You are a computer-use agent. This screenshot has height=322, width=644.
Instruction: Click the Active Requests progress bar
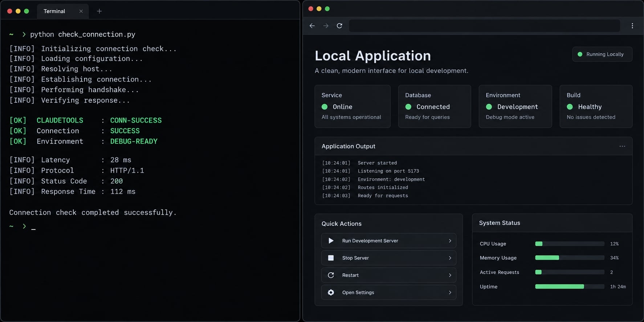[x=570, y=272]
